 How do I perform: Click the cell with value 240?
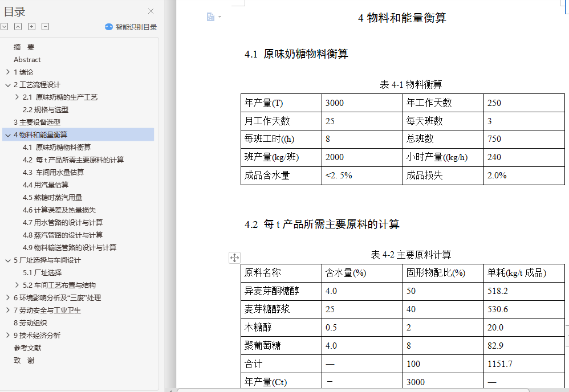(524, 157)
